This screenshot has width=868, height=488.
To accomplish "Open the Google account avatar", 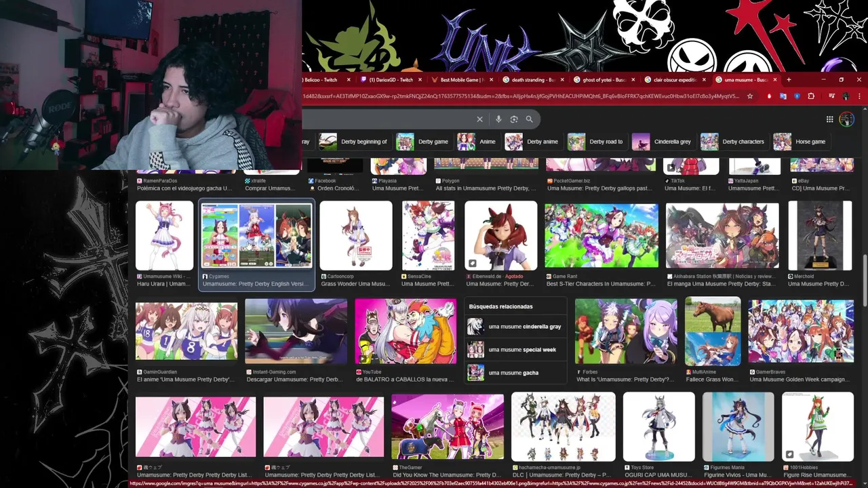I will 846,119.
